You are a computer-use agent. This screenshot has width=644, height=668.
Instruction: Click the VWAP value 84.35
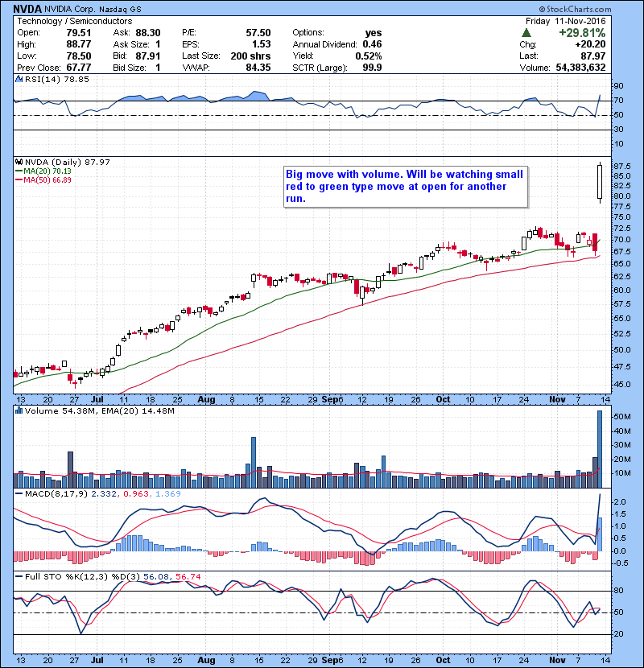point(258,68)
